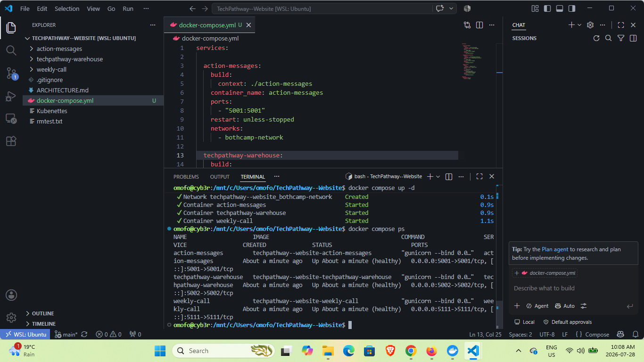Click the Split Editor Right icon

tap(479, 25)
